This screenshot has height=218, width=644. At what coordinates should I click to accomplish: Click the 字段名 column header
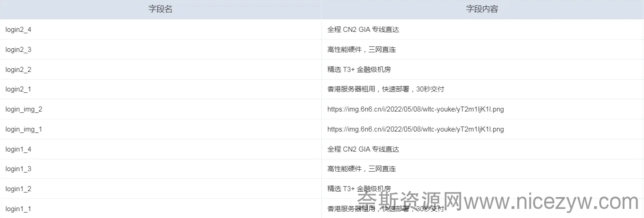coord(160,9)
